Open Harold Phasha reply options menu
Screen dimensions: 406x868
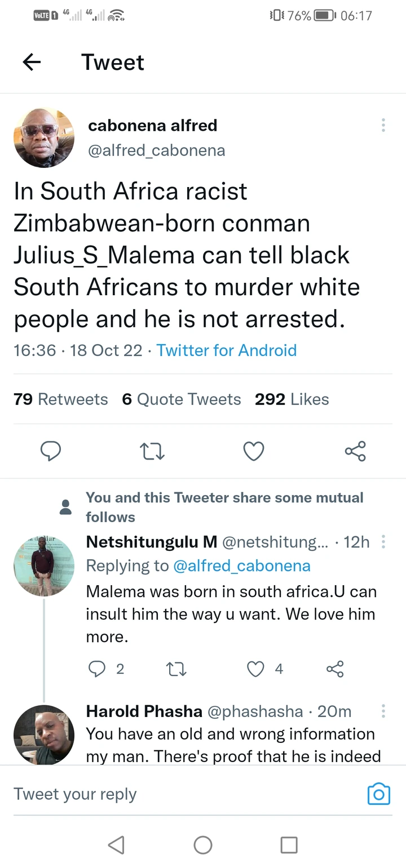tap(383, 711)
